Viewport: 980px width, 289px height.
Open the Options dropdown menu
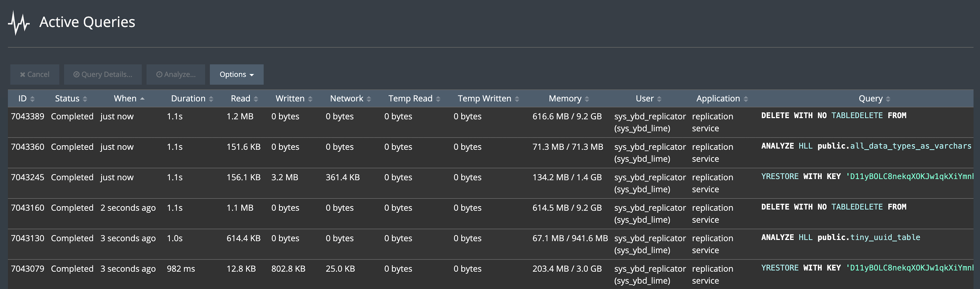click(x=236, y=75)
